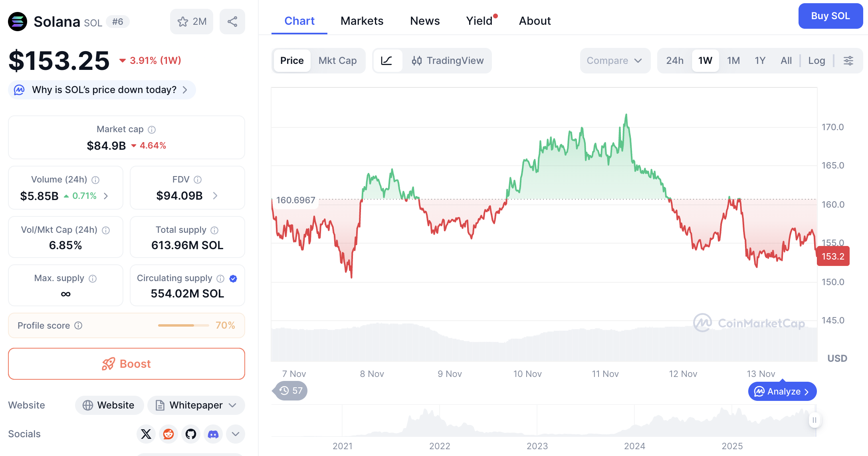Open the Discord social link

[x=213, y=434]
